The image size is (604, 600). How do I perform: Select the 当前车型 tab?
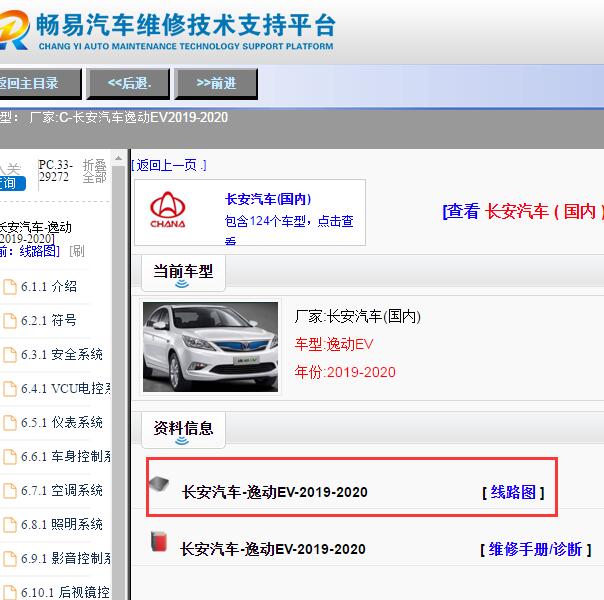point(183,273)
